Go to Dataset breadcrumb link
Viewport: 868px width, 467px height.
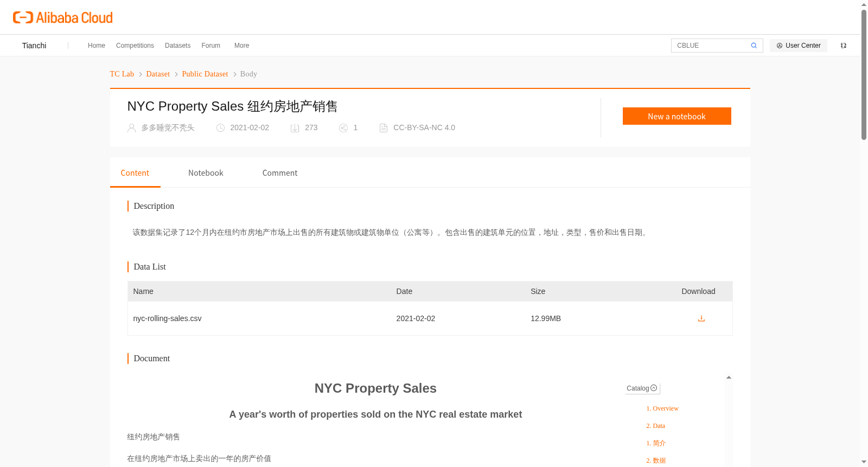[x=158, y=74]
